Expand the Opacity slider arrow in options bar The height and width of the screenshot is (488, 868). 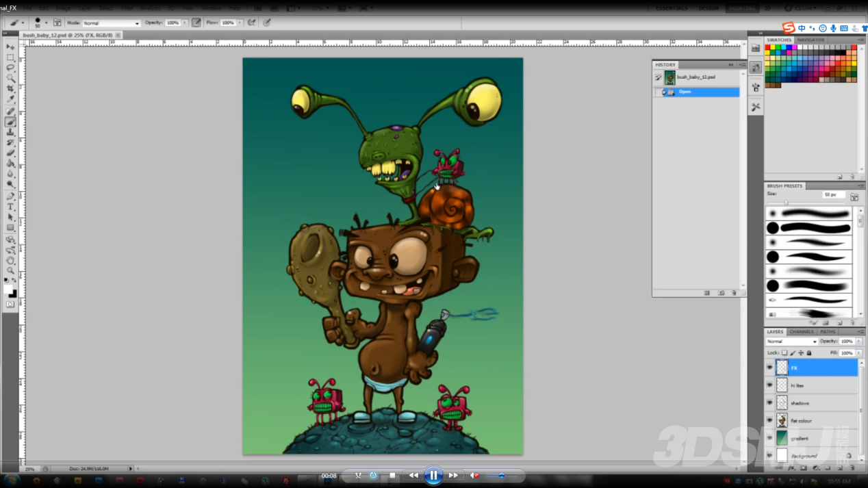pyautogui.click(x=184, y=23)
